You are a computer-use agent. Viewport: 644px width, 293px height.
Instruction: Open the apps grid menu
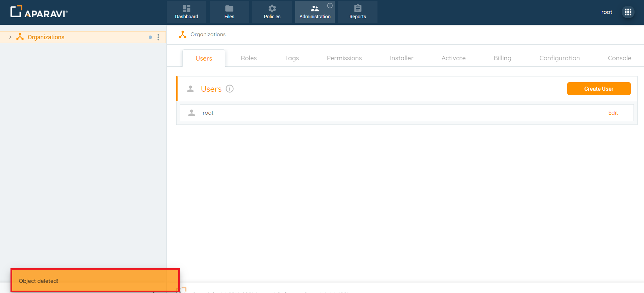click(628, 12)
